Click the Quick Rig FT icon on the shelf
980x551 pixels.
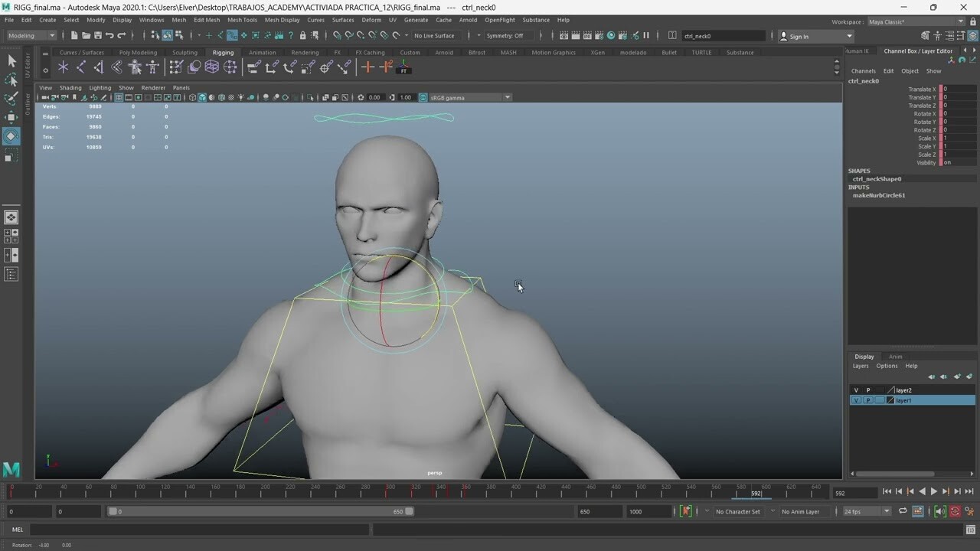pos(403,68)
